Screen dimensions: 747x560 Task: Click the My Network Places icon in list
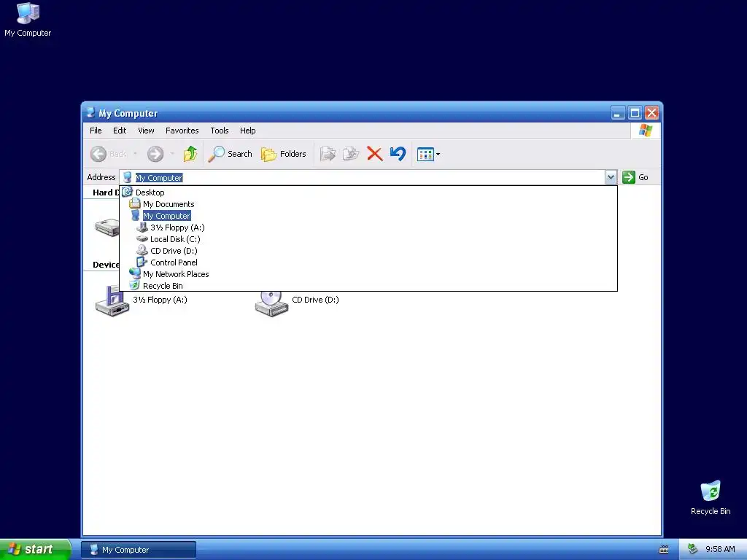coord(135,274)
